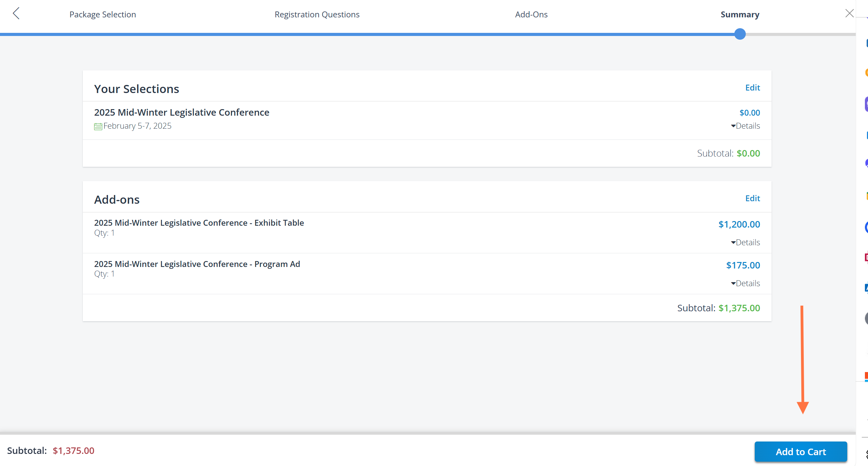Click the Exhibit Table add-on name
868x466 pixels.
click(199, 223)
